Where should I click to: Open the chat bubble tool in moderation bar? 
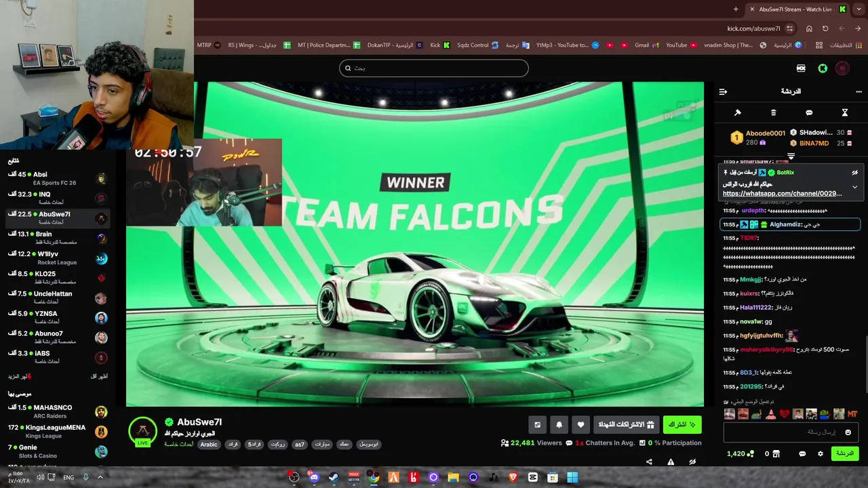coord(809,113)
